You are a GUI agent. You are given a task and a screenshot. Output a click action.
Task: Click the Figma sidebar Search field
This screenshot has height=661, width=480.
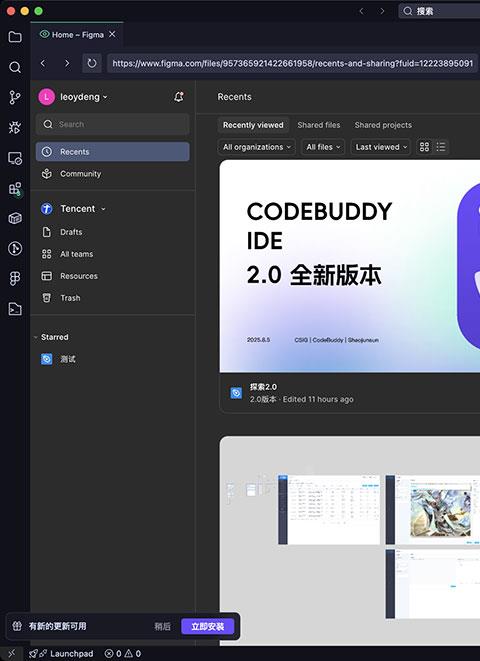(113, 124)
